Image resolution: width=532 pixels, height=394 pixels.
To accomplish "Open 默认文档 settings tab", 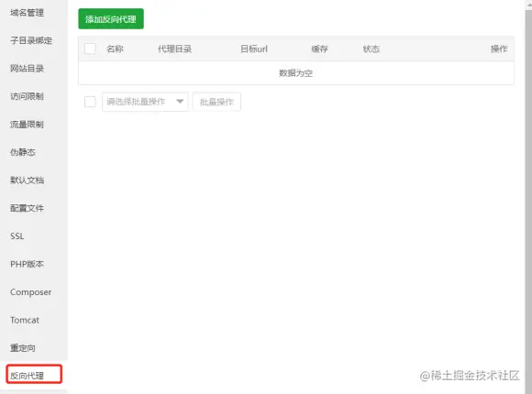I will pos(27,181).
